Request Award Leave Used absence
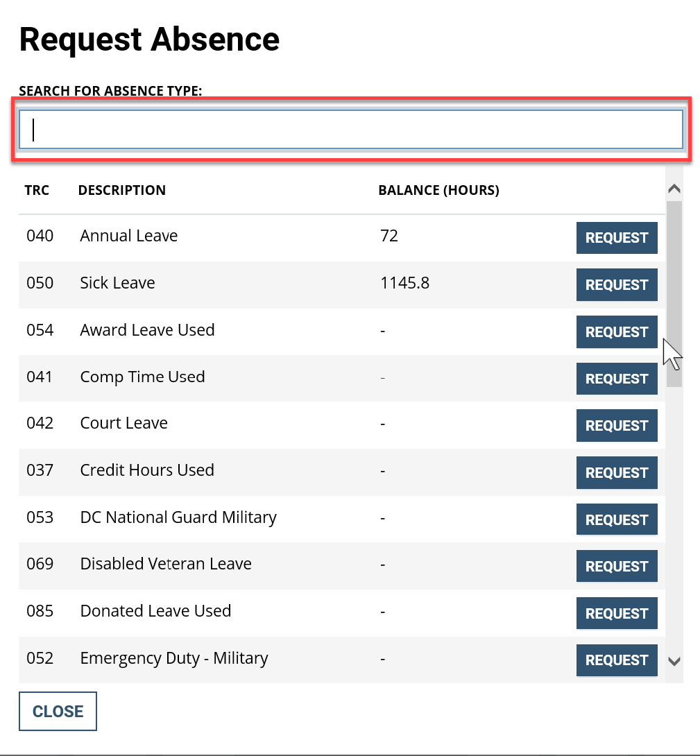This screenshot has height=756, width=700. tap(616, 332)
